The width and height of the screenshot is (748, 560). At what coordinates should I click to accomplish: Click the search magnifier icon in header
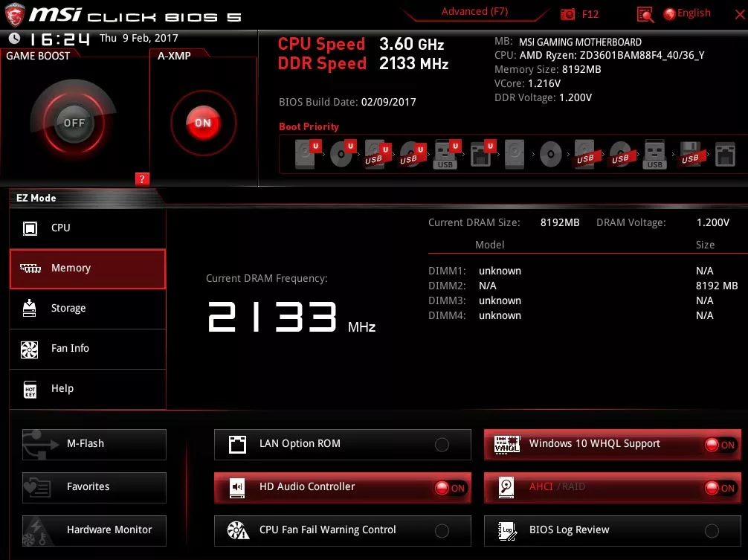[645, 14]
